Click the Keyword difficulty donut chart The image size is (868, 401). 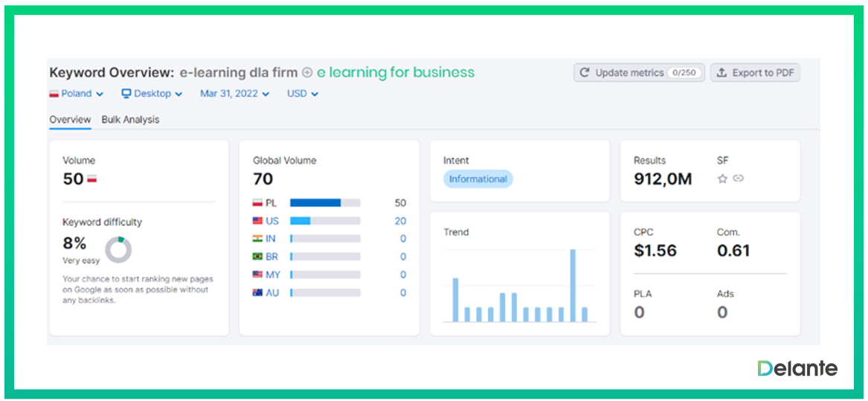click(x=118, y=250)
